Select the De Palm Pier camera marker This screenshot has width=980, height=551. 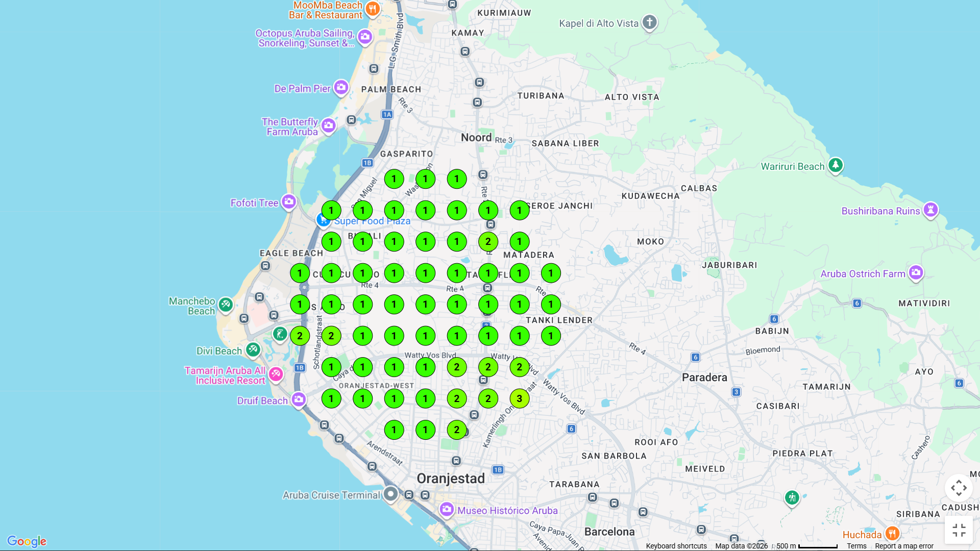tap(341, 88)
